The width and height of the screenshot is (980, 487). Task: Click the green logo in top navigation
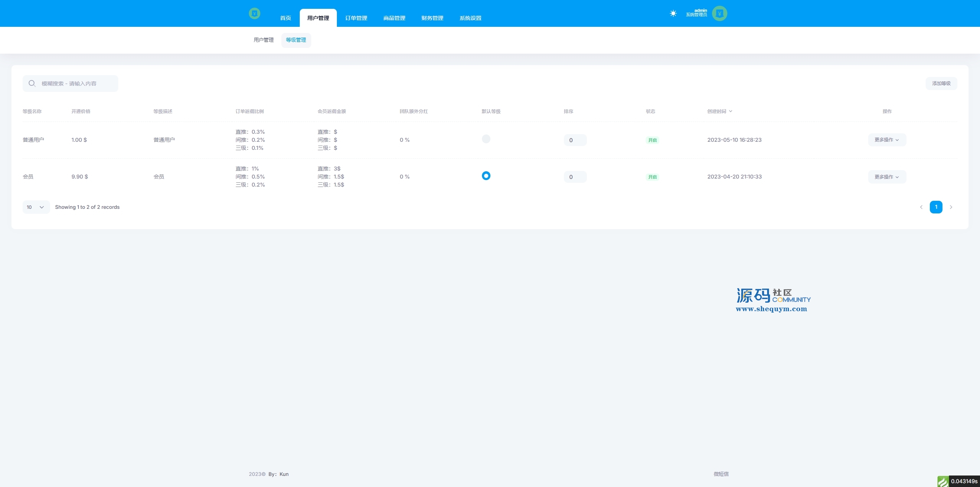[x=254, y=13]
